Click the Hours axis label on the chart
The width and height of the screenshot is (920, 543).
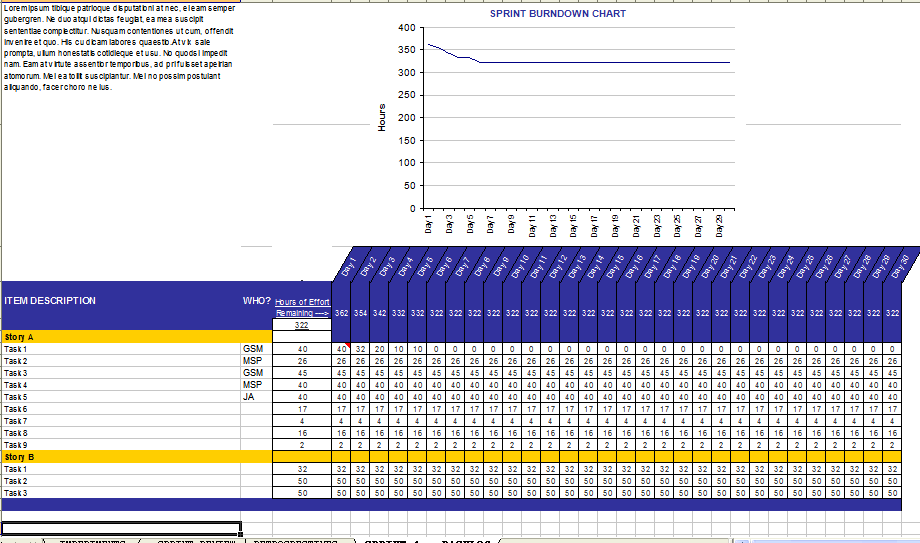[x=382, y=118]
